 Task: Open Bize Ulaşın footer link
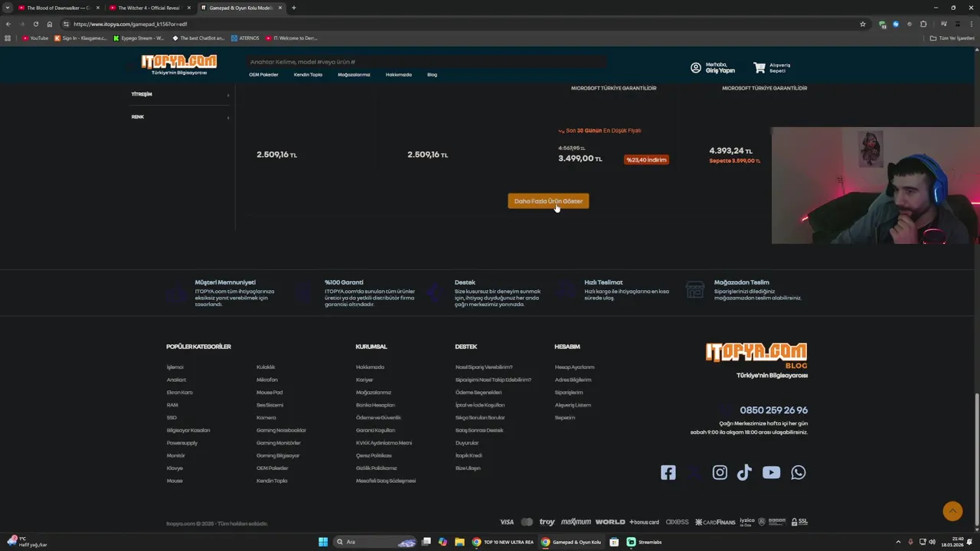468,468
